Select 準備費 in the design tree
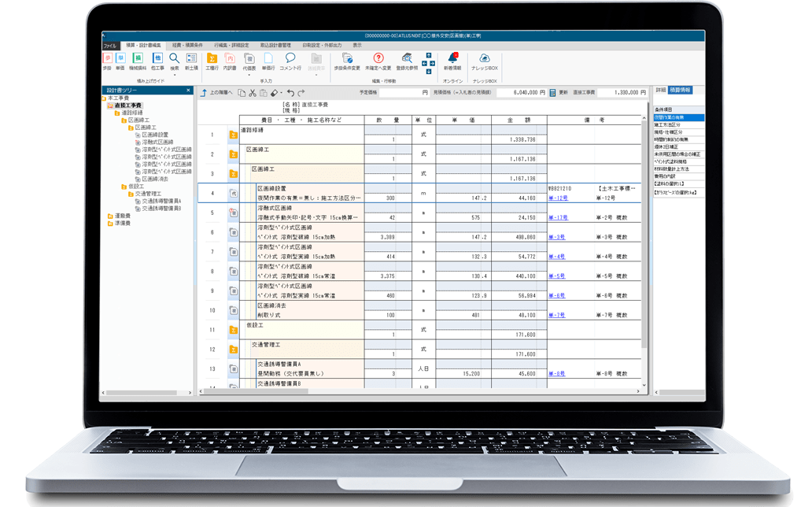Viewport: 812px width, 507px height. point(122,224)
